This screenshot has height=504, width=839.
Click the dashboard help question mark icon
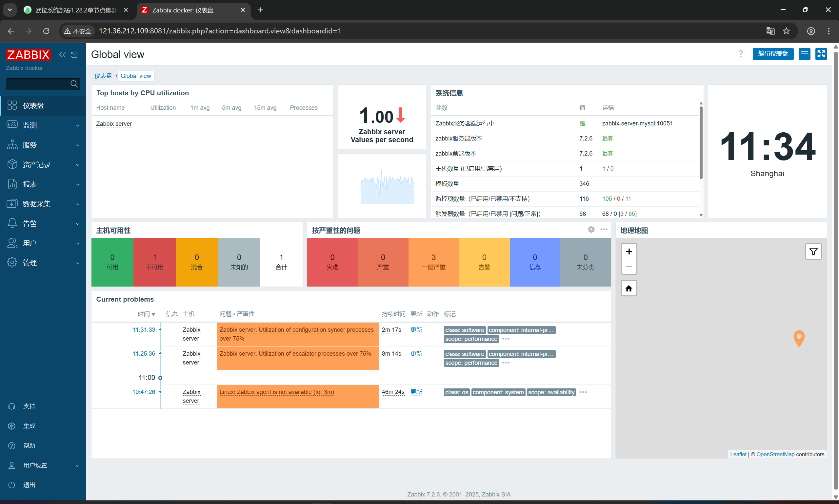(740, 54)
